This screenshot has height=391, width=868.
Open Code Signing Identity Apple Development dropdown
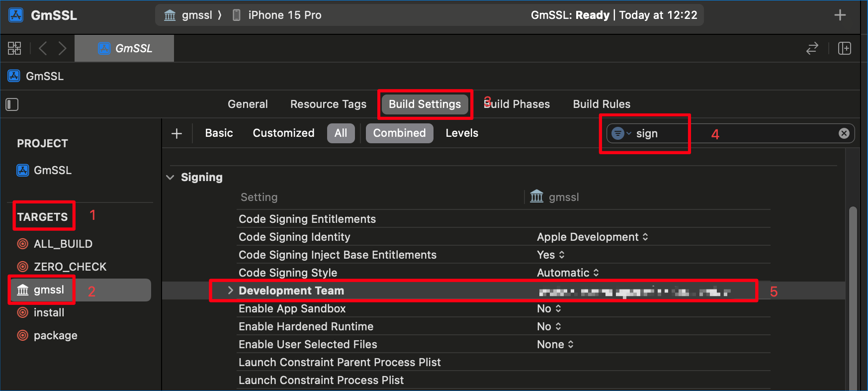pyautogui.click(x=593, y=237)
